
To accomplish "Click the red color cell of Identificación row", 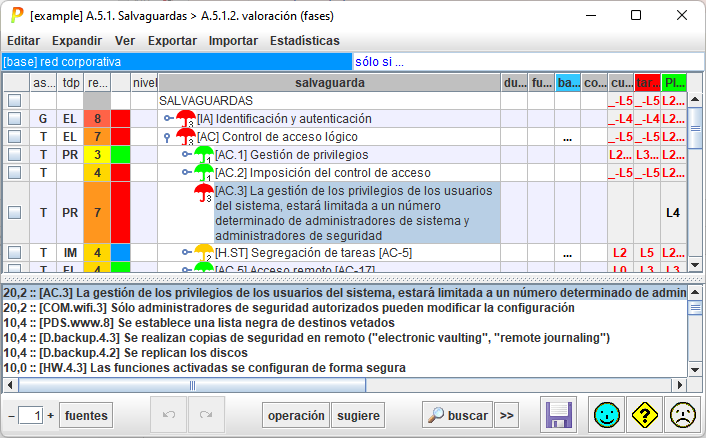I will 120,118.
